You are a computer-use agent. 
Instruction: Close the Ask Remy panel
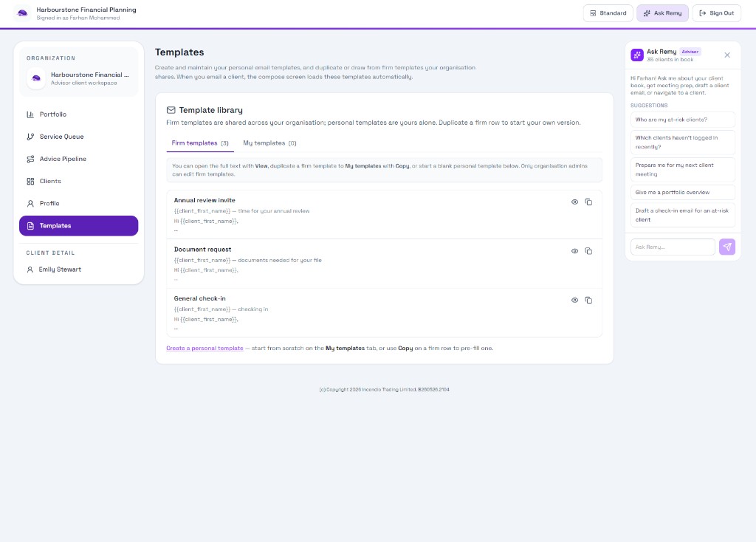click(727, 55)
